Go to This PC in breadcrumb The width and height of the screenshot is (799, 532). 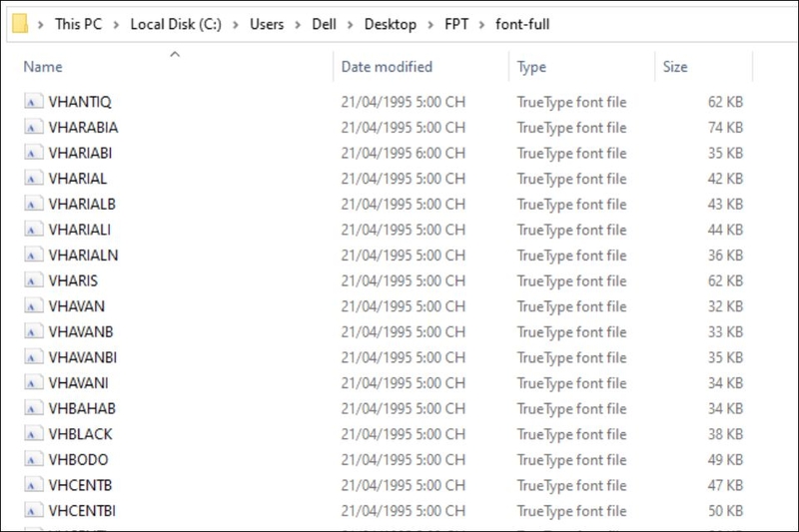coord(79,24)
